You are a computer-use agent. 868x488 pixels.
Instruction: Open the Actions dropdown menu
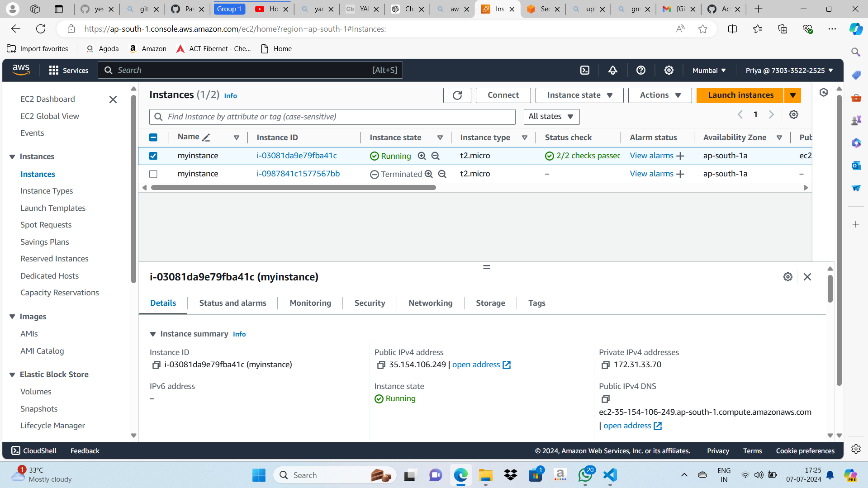[660, 95]
